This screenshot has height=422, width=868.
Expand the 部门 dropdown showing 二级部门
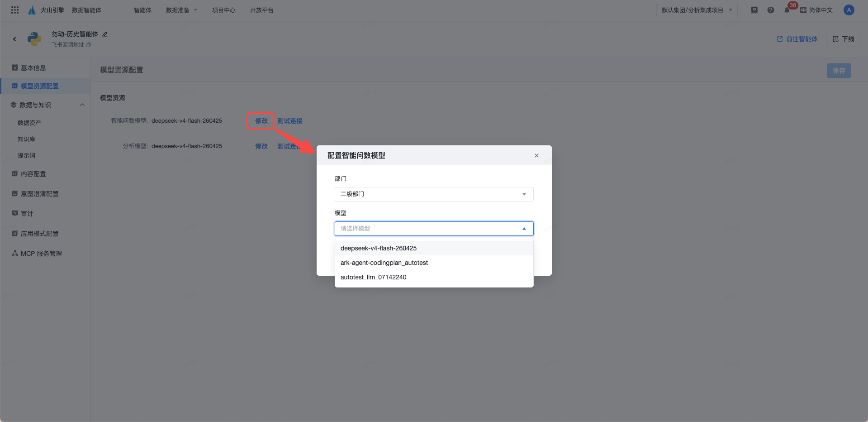(434, 194)
